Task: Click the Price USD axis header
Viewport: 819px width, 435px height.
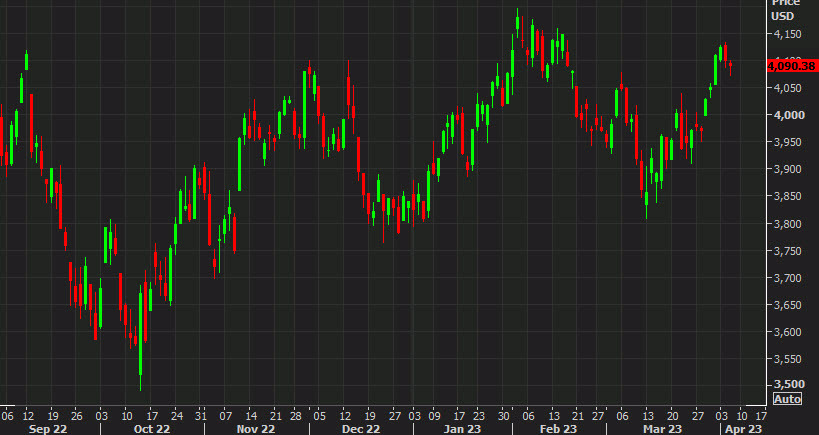Action: (785, 9)
